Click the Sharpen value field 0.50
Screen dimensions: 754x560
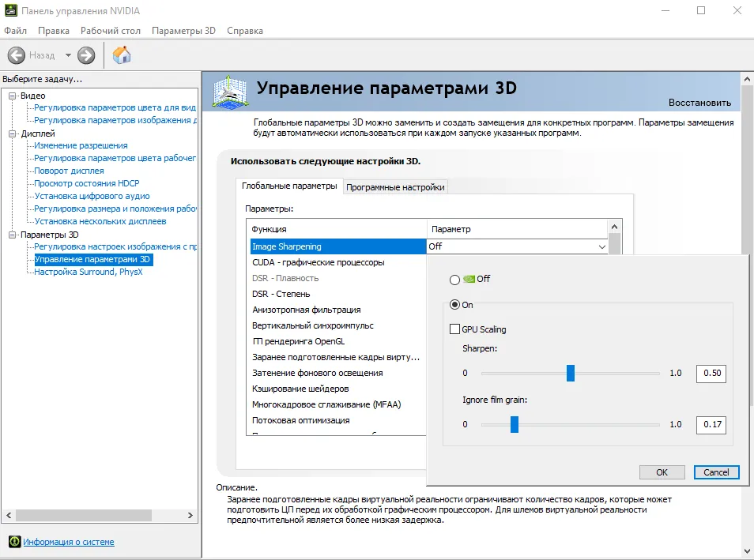coord(711,373)
